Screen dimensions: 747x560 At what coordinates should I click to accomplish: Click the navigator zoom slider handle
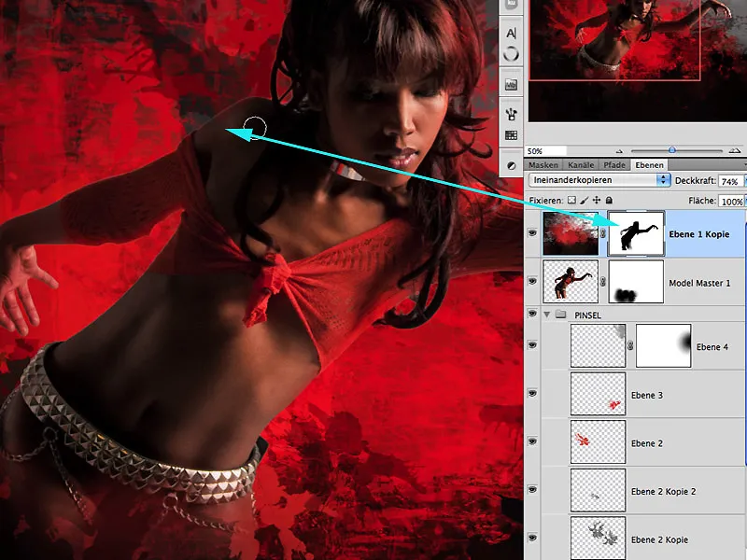pyautogui.click(x=671, y=150)
